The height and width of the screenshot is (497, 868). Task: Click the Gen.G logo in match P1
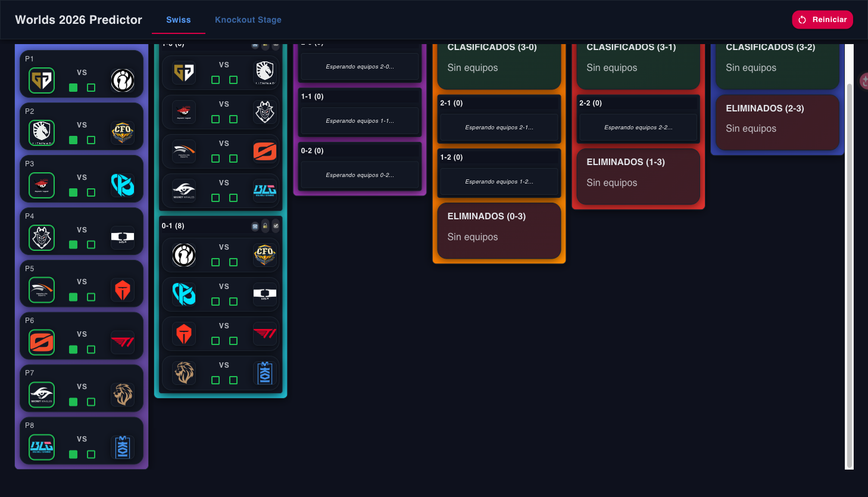pyautogui.click(x=42, y=80)
